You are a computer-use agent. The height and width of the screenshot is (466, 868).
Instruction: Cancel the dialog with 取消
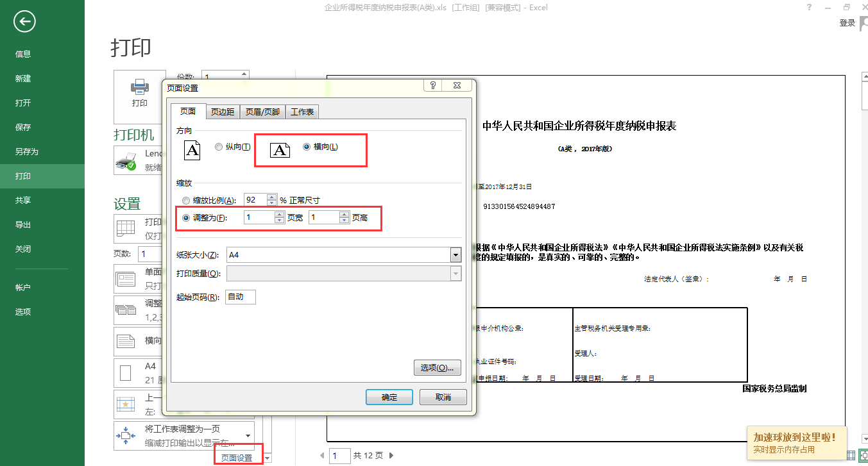tap(443, 397)
